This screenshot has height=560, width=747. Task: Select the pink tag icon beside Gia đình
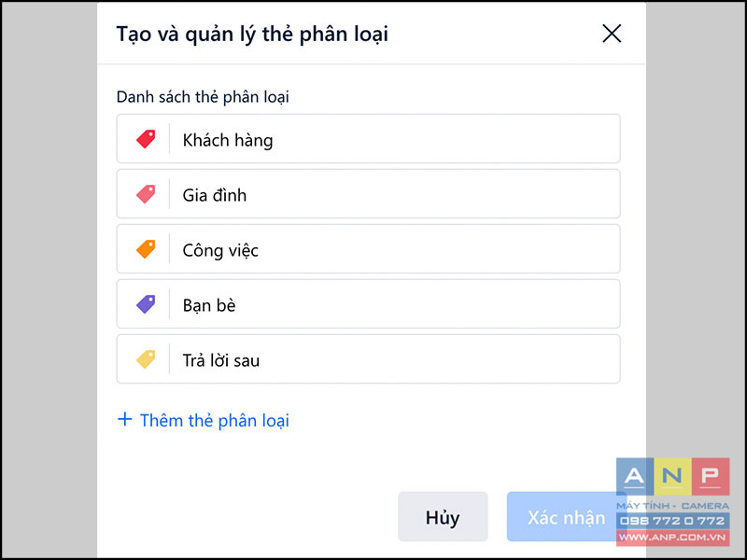tap(146, 194)
